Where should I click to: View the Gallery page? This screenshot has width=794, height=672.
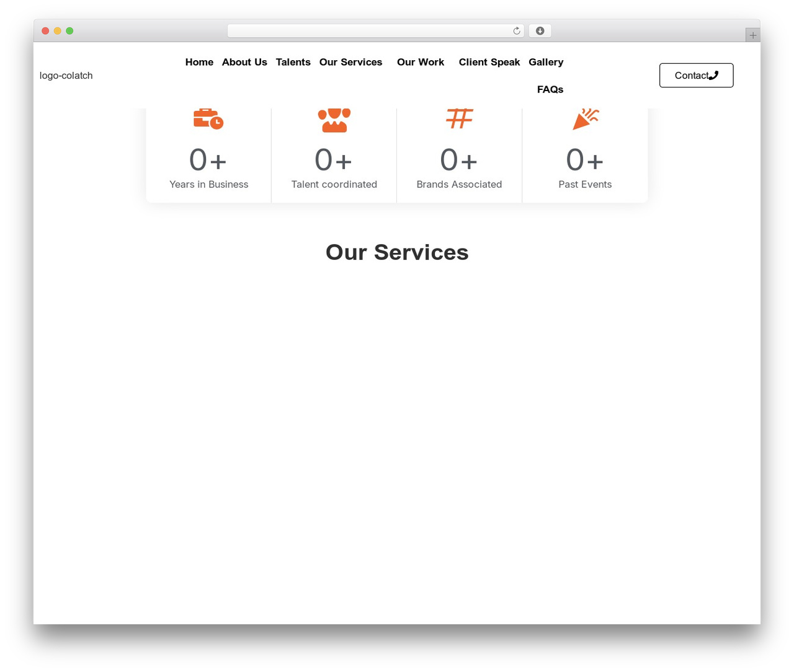546,62
